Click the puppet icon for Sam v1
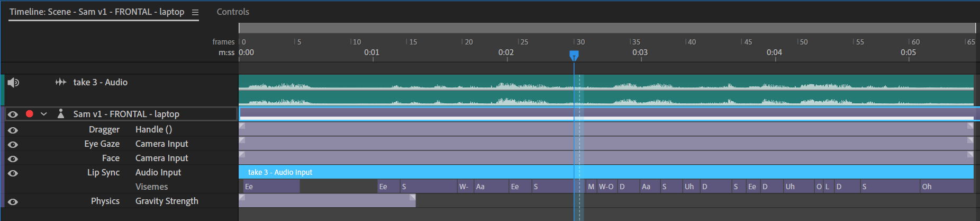The width and height of the screenshot is (980, 221). (61, 114)
